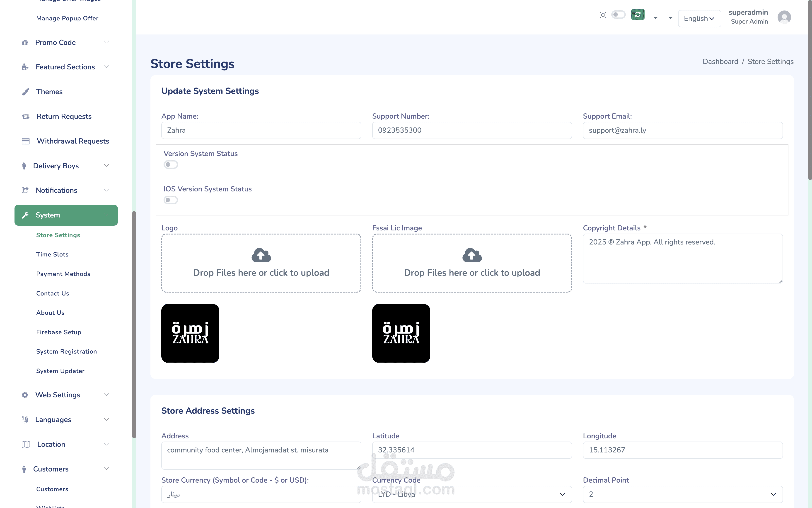Click the System wrench icon
Screen dimensions: 812x508
(x=25, y=215)
